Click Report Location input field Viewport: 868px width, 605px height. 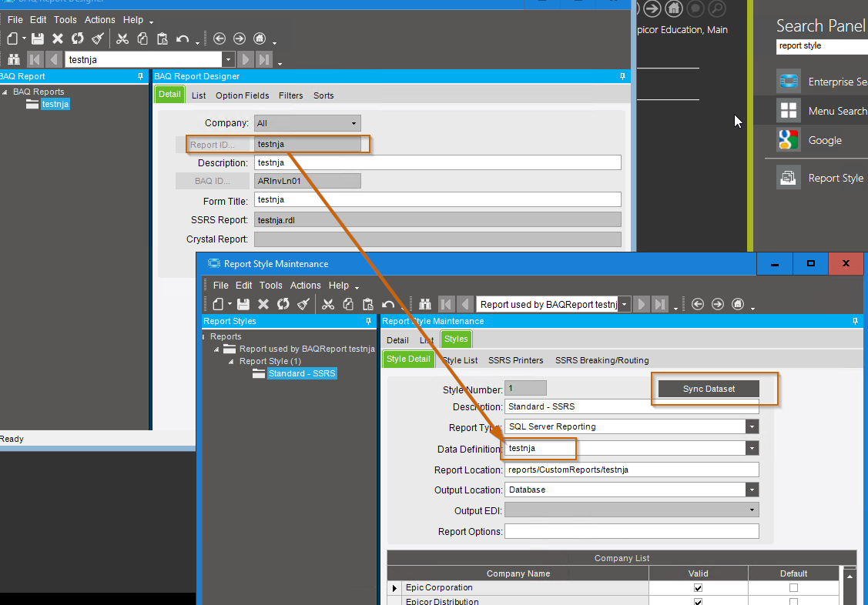click(x=632, y=470)
